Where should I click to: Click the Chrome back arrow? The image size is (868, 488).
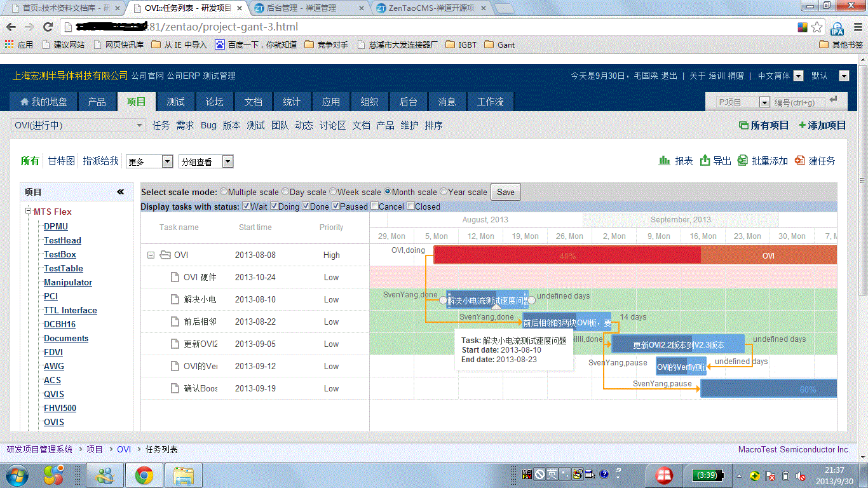[11, 27]
